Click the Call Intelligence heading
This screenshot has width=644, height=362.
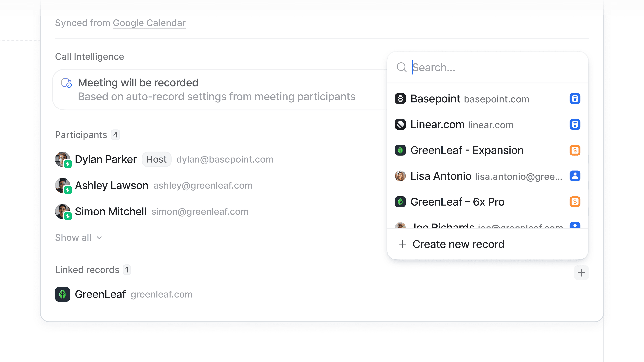point(90,57)
